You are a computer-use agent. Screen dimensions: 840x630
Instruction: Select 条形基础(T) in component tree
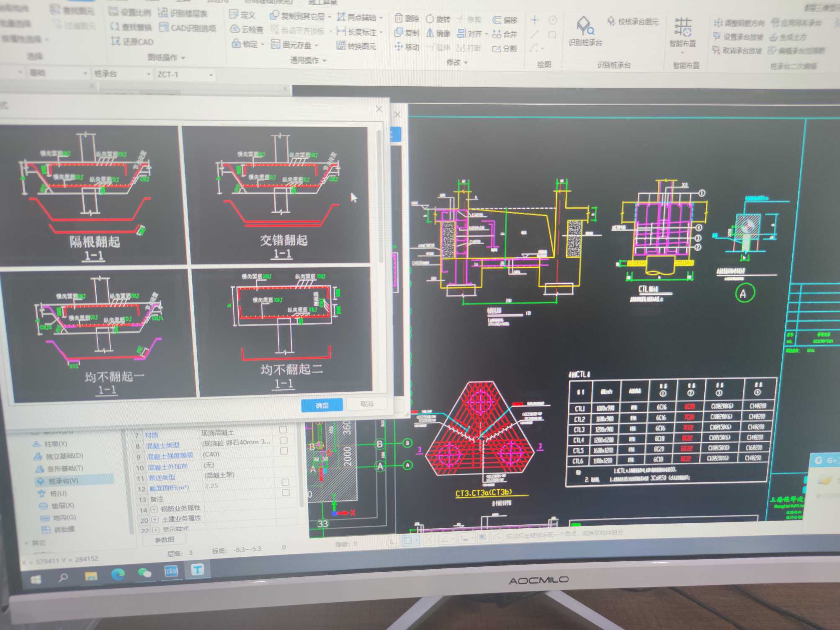[x=59, y=468]
